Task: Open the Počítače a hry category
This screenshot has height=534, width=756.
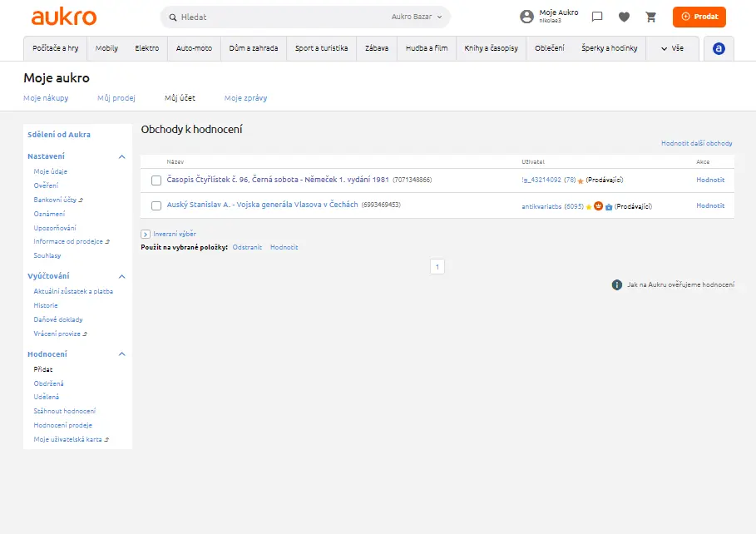Action: [56, 48]
